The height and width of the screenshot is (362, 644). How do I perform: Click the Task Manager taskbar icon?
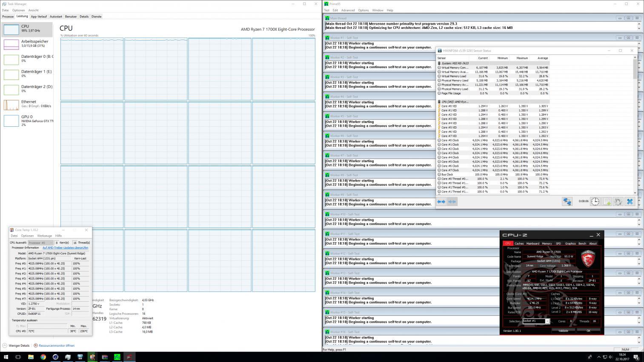68,357
